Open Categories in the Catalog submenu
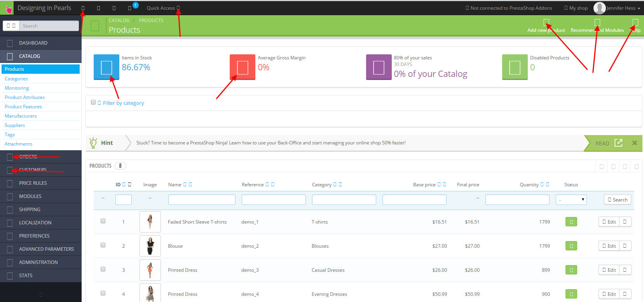The width and height of the screenshot is (644, 302). pyautogui.click(x=16, y=79)
